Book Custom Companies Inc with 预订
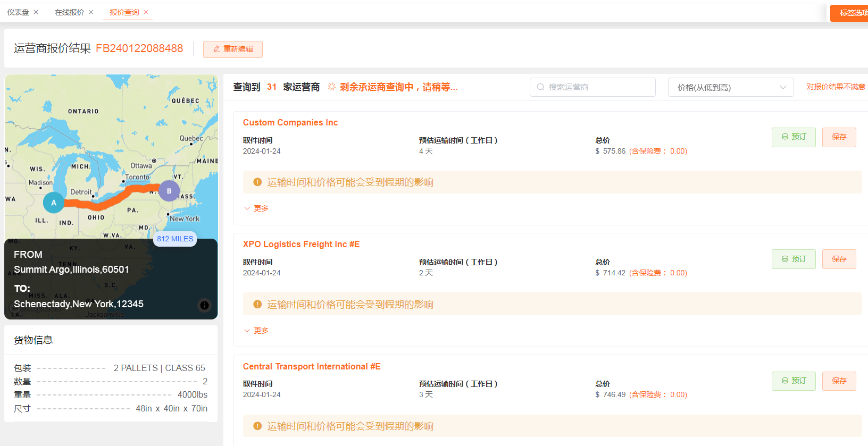868x446 pixels. (x=793, y=137)
